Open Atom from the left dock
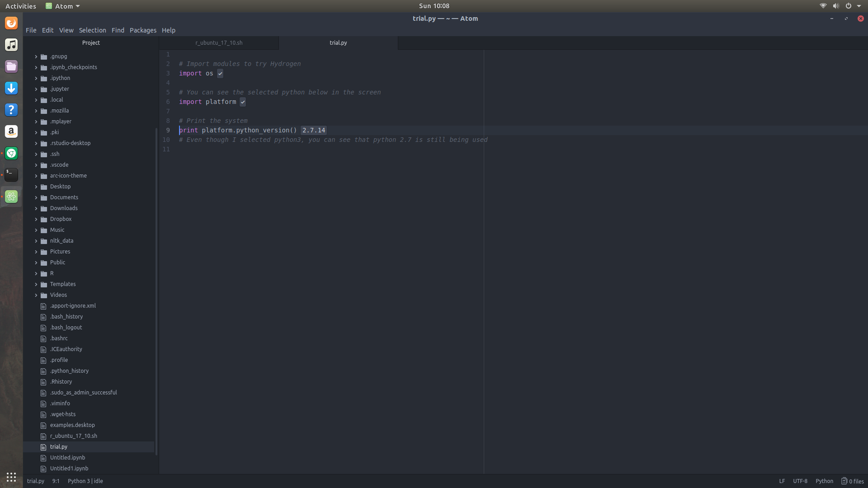This screenshot has width=868, height=488. (x=11, y=197)
